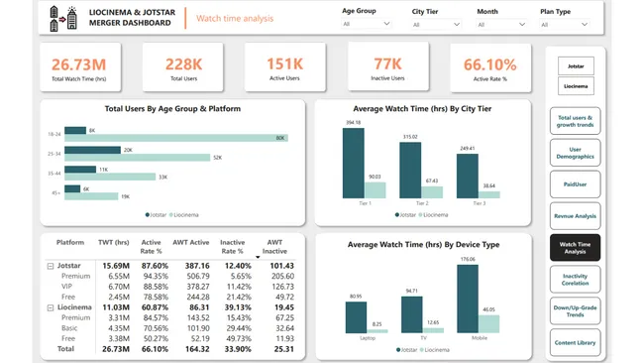The height and width of the screenshot is (363, 644).
Task: Click the Total Users 228K card
Action: tap(183, 67)
